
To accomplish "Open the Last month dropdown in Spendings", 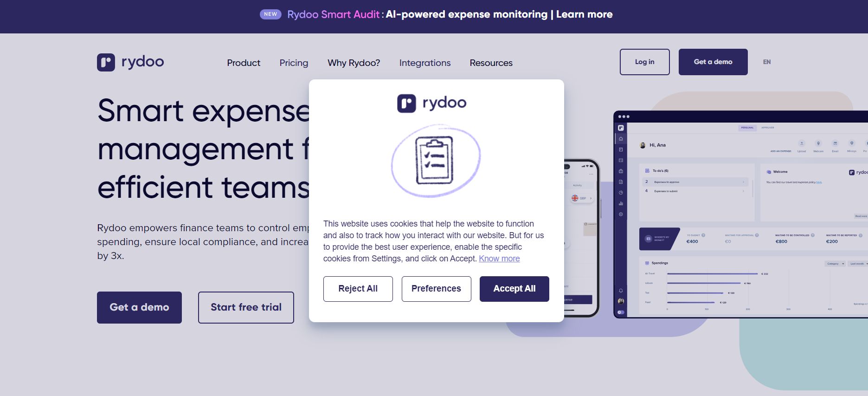I will tap(858, 264).
